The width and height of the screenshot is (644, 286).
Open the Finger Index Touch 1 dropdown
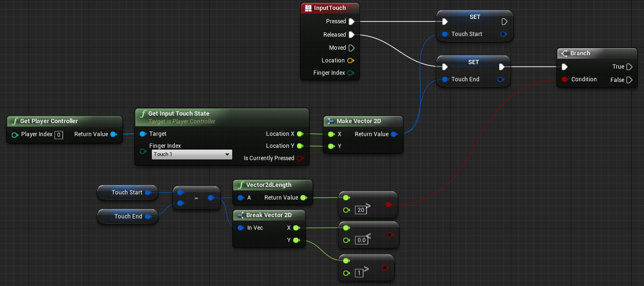point(192,155)
